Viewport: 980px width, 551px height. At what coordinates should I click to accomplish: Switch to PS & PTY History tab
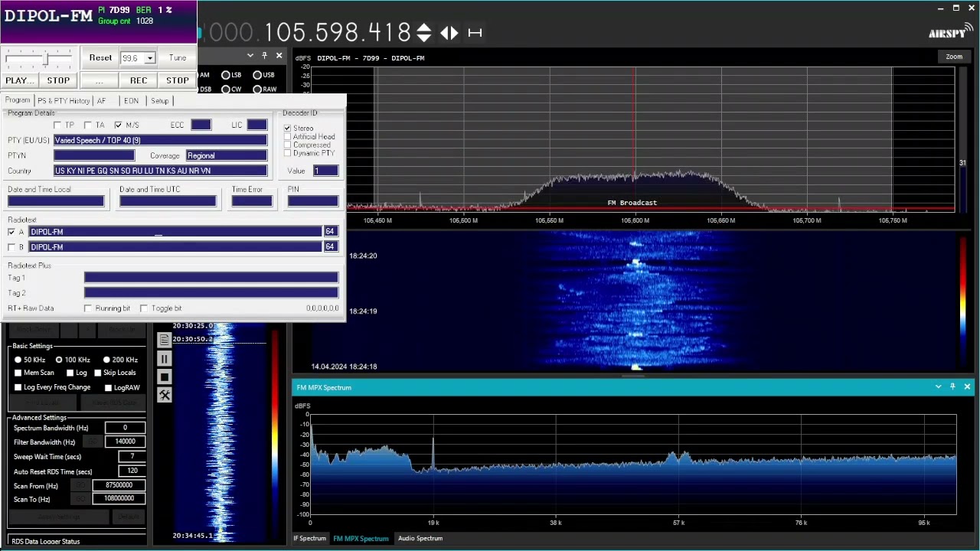[63, 101]
